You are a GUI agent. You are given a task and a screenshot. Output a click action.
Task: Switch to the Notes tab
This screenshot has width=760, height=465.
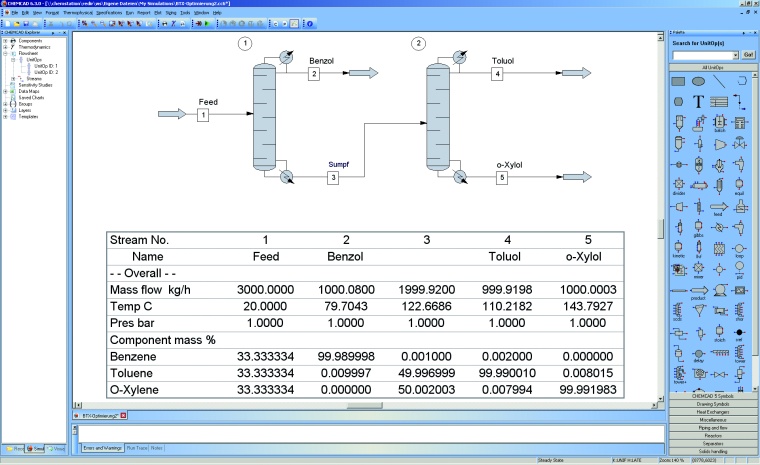coord(157,448)
